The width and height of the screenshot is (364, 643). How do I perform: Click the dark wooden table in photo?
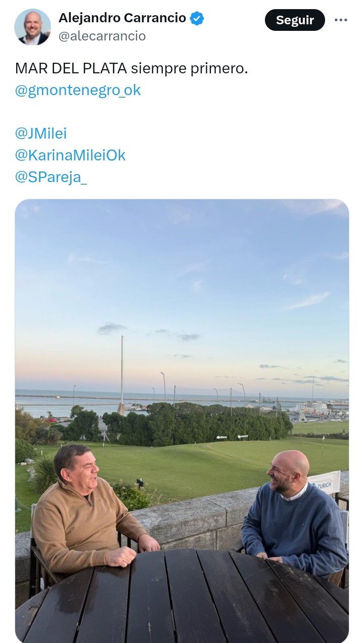(x=182, y=596)
